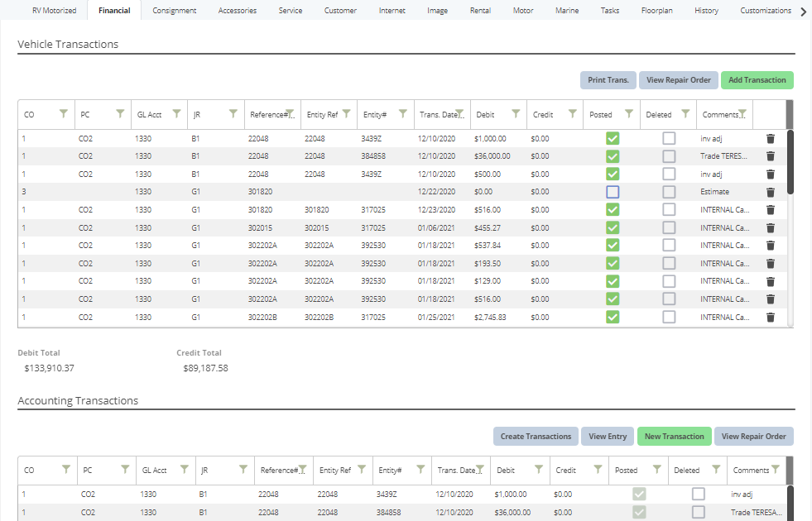The width and height of the screenshot is (812, 521).
Task: Check Deleted for the Estimate row
Action: tap(669, 192)
